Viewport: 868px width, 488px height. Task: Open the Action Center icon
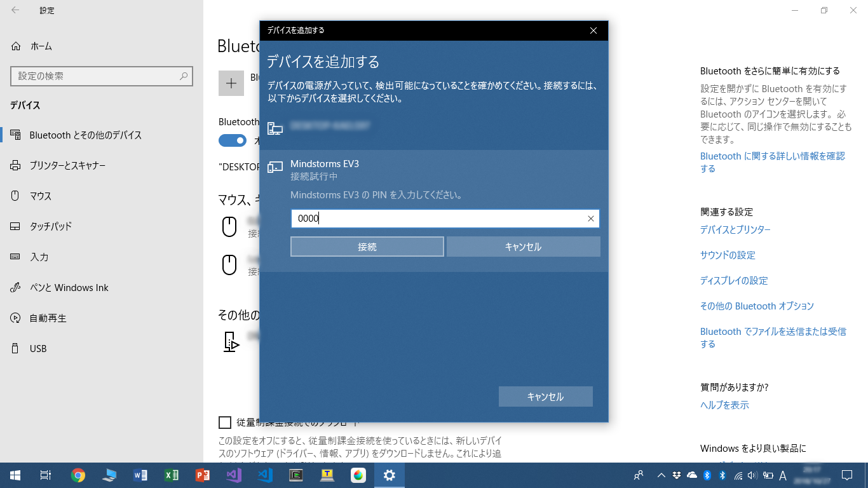847,475
